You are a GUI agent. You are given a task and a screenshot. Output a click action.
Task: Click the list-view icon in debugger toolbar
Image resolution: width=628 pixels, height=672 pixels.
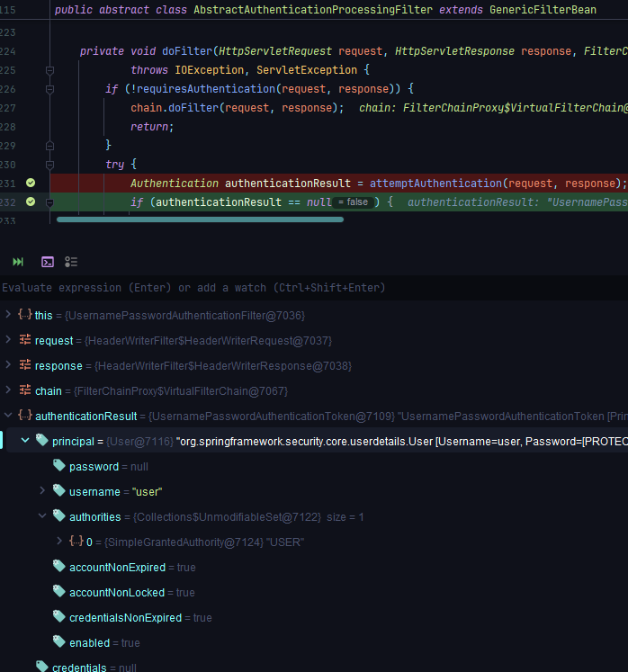coord(71,262)
